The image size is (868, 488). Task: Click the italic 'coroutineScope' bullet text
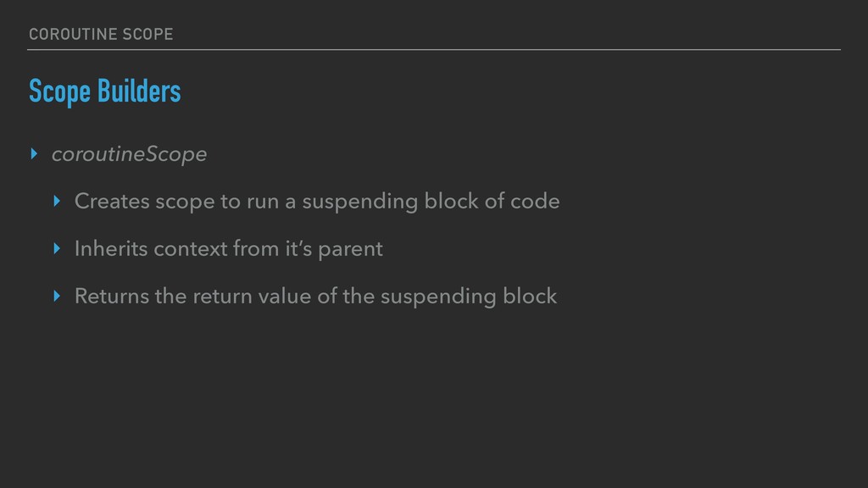(129, 154)
